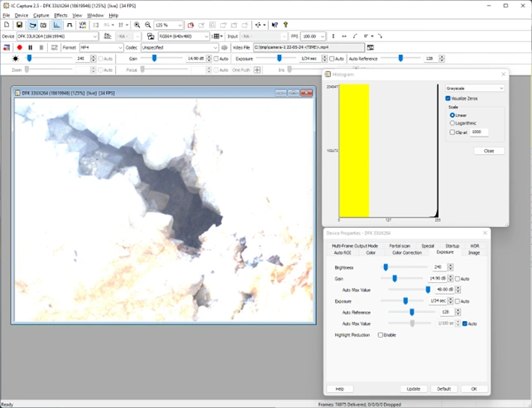Click the Default button in Device Properties

coord(443,388)
